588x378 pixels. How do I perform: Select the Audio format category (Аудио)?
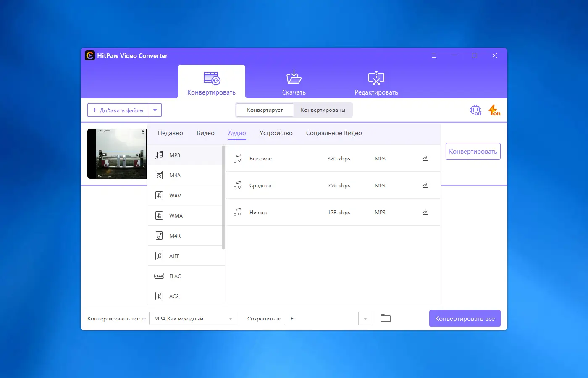click(237, 133)
